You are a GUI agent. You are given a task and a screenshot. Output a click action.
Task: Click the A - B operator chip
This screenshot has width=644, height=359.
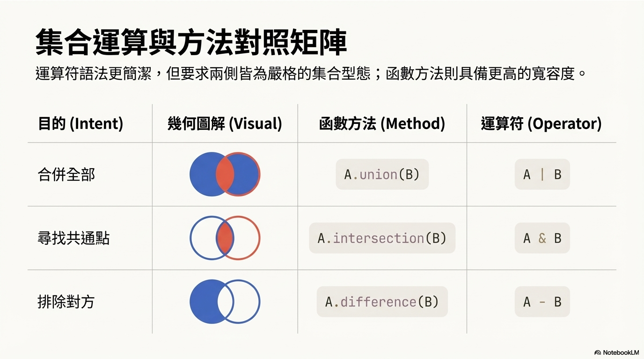(x=542, y=302)
